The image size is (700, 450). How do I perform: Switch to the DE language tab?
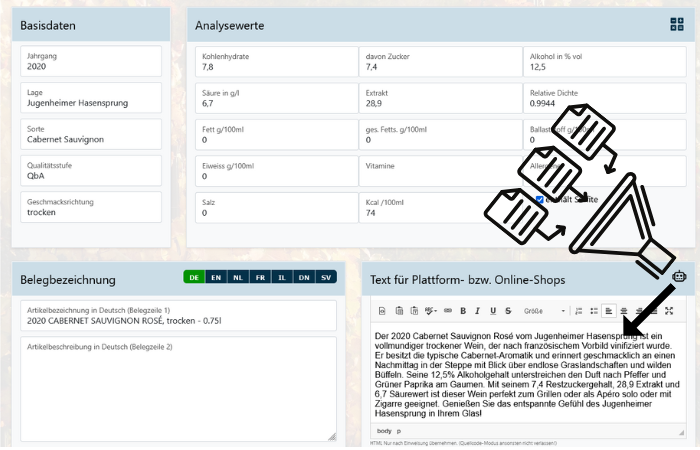pyautogui.click(x=194, y=277)
